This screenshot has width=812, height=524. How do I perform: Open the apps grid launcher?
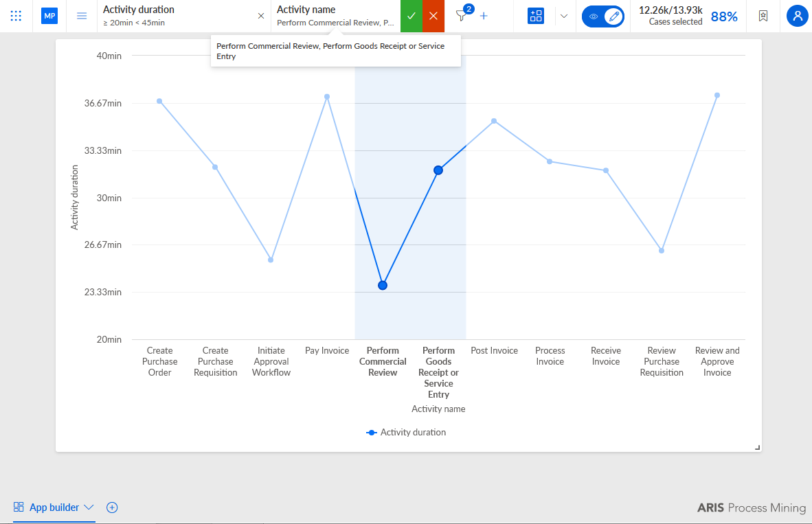[16, 16]
